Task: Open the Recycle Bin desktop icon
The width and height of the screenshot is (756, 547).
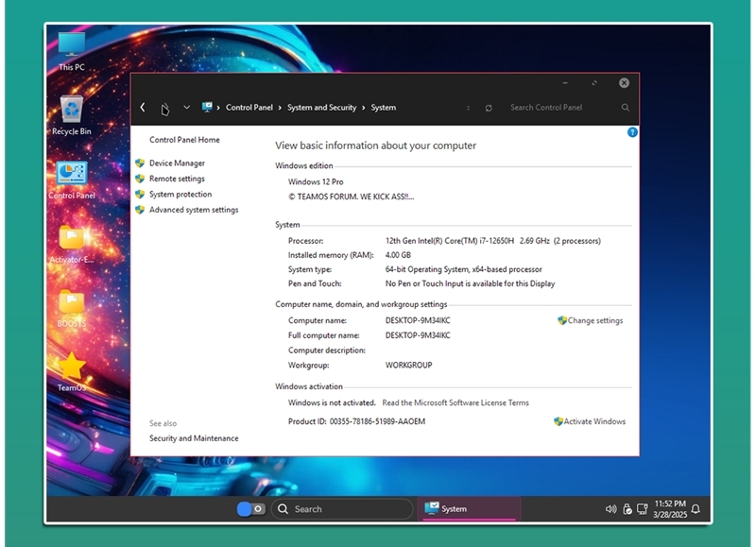Action: click(72, 115)
